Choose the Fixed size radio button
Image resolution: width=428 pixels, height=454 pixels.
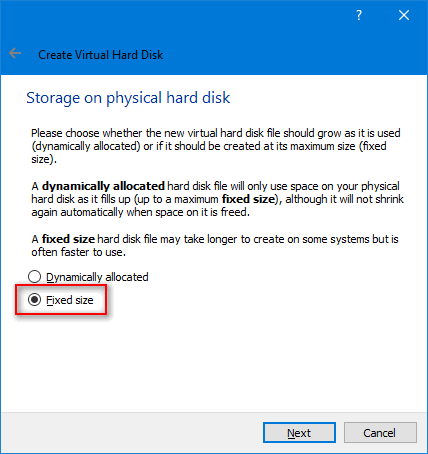(x=34, y=300)
